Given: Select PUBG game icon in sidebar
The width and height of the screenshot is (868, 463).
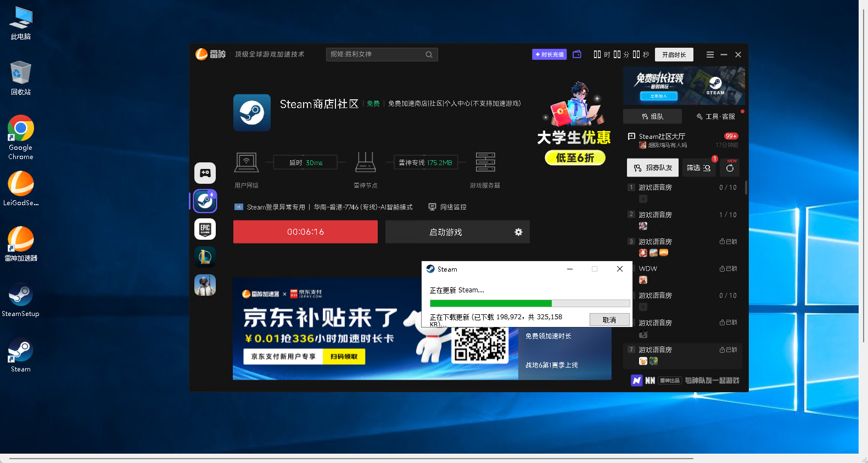Looking at the screenshot, I should click(205, 285).
